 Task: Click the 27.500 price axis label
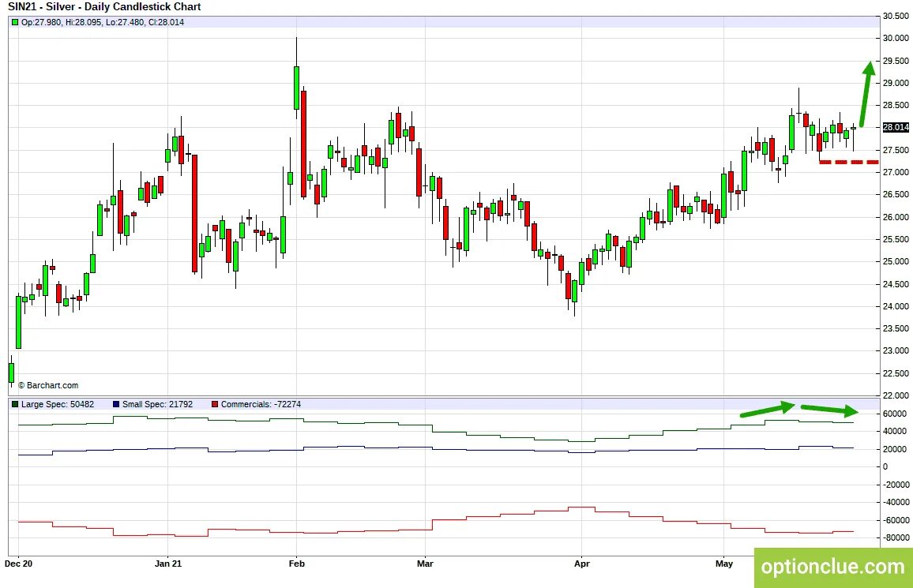pos(896,150)
